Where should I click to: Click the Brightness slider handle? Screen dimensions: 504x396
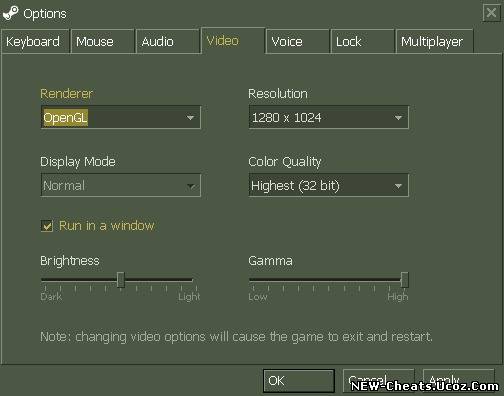[x=121, y=279]
